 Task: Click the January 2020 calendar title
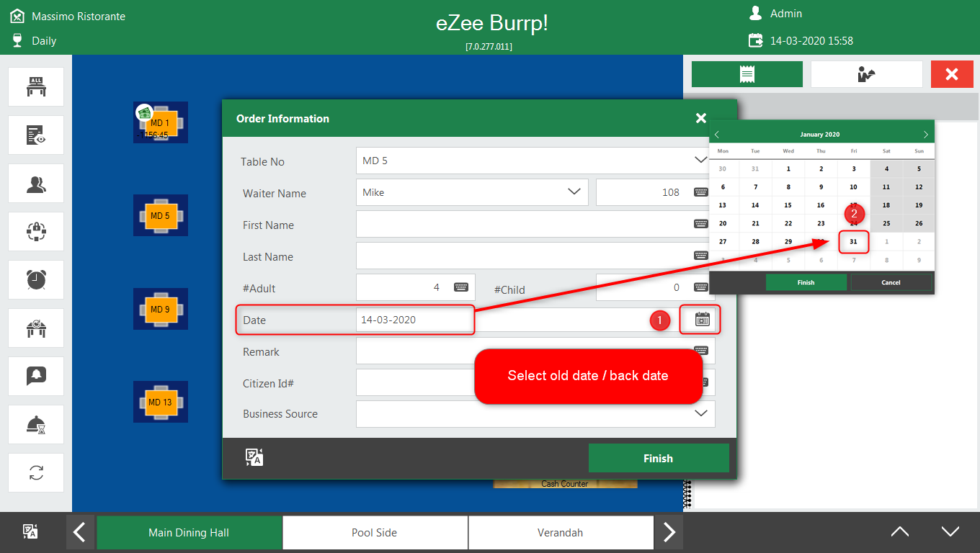coord(820,135)
